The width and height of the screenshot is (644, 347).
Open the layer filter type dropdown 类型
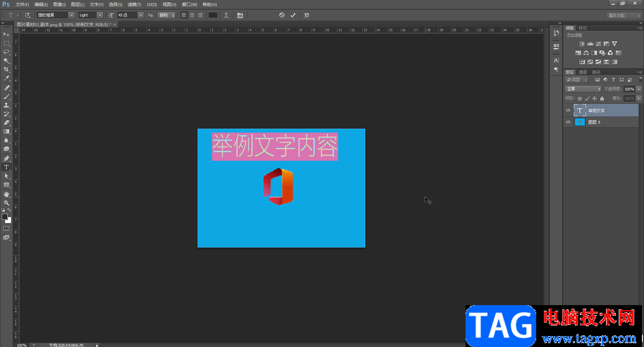pyautogui.click(x=577, y=80)
